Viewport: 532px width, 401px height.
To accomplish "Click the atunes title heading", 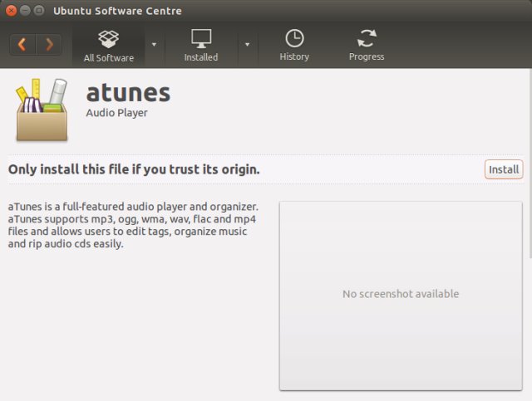I will [128, 92].
